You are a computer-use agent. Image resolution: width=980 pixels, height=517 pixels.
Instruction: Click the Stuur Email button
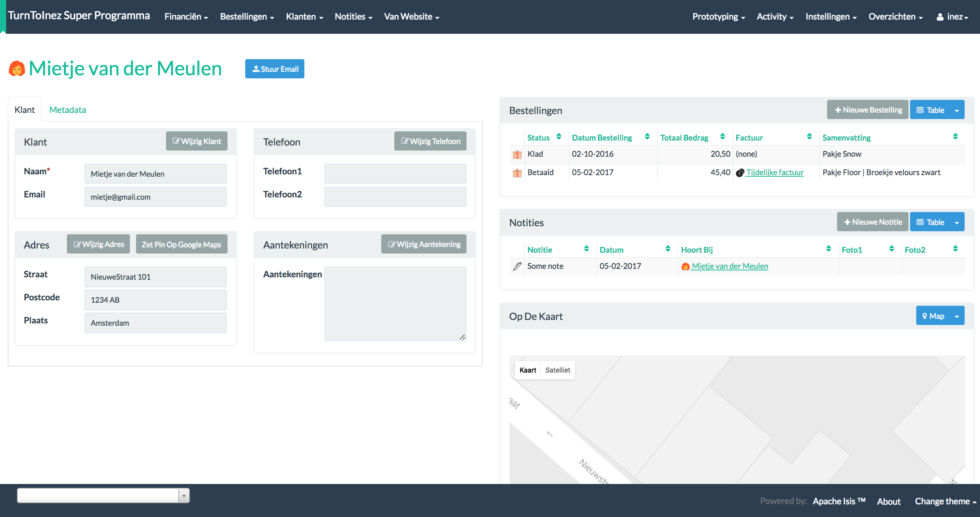coord(275,69)
